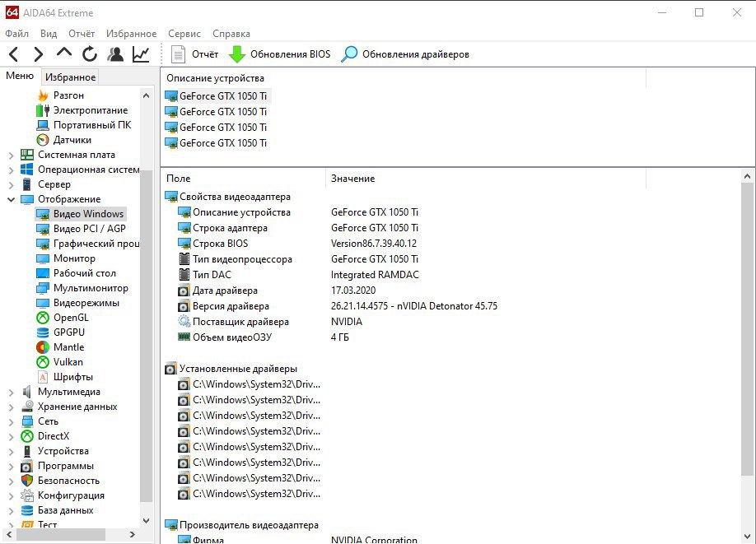This screenshot has width=756, height=544.
Task: Open Электропитание in the tree
Action: click(82, 110)
